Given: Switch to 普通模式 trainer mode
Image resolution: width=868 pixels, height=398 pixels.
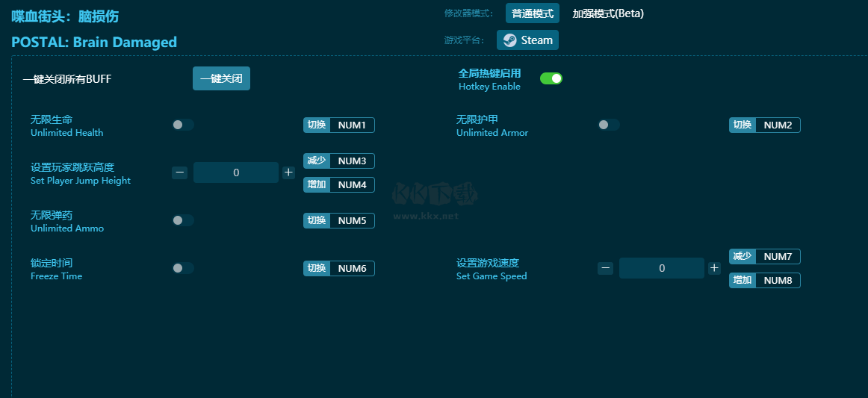Looking at the screenshot, I should 533,13.
